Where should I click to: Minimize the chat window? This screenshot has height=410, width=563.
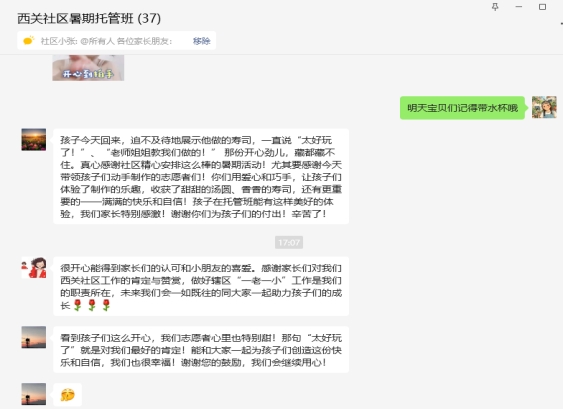pos(519,7)
